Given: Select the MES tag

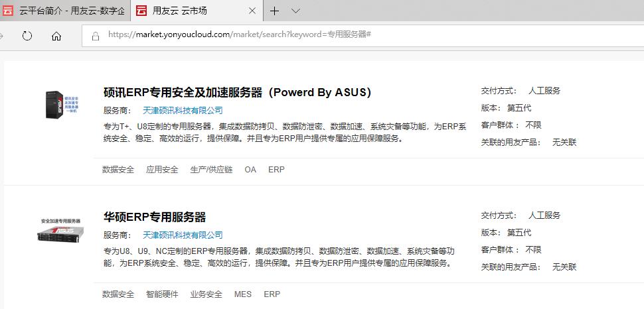Looking at the screenshot, I should coord(243,294).
